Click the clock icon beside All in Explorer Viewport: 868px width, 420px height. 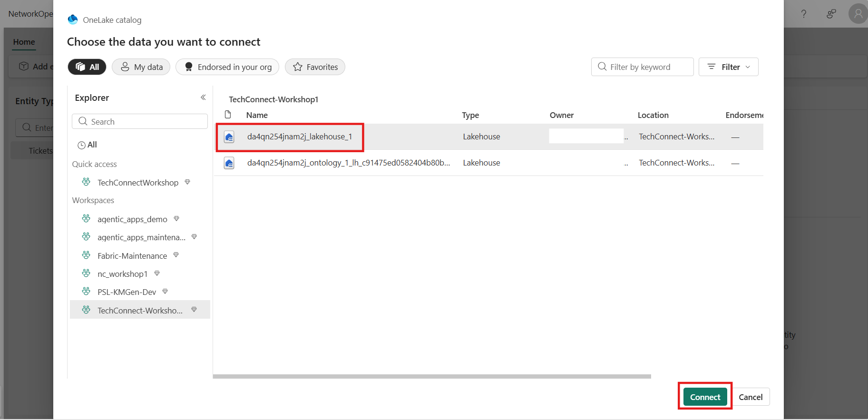(x=82, y=145)
